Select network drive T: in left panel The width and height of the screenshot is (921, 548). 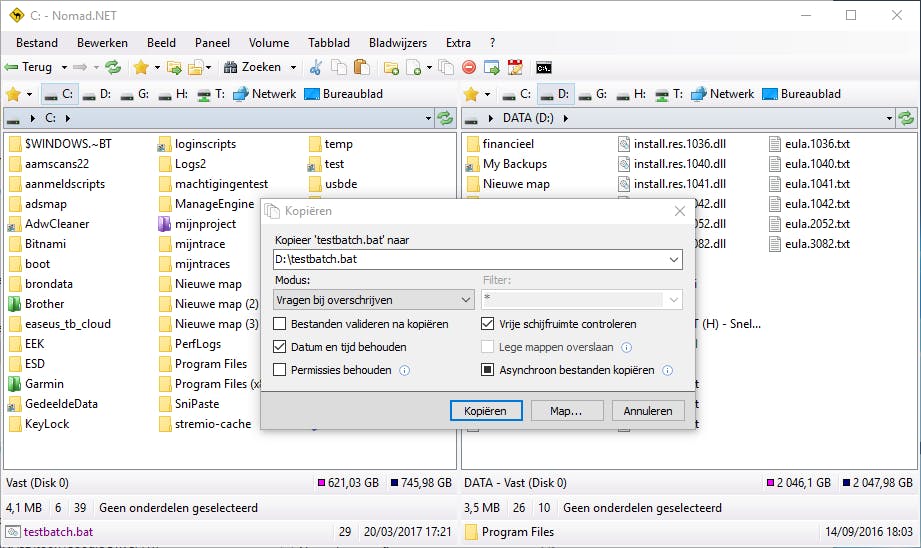click(x=211, y=94)
